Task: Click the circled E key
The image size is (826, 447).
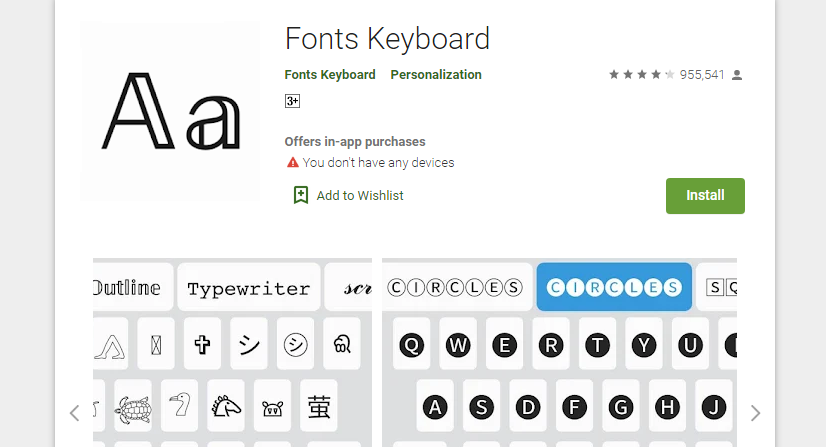Action: 505,345
